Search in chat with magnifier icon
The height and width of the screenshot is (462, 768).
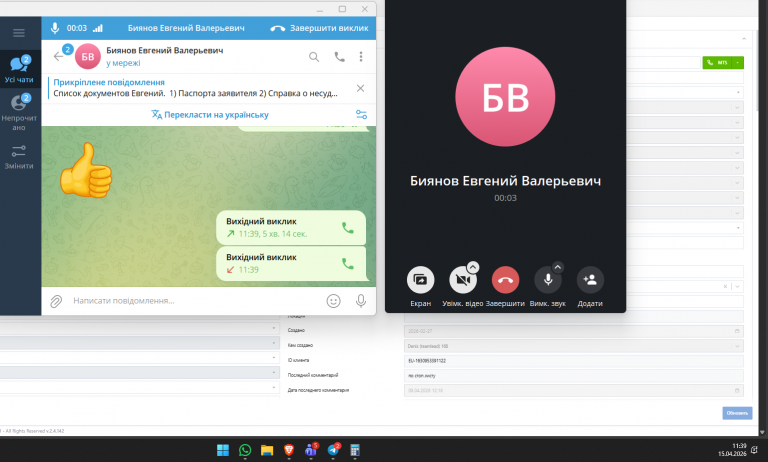[314, 57]
